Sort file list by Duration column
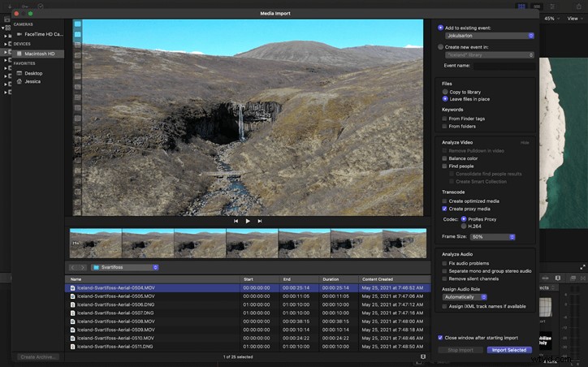The width and height of the screenshot is (588, 367). (x=339, y=279)
